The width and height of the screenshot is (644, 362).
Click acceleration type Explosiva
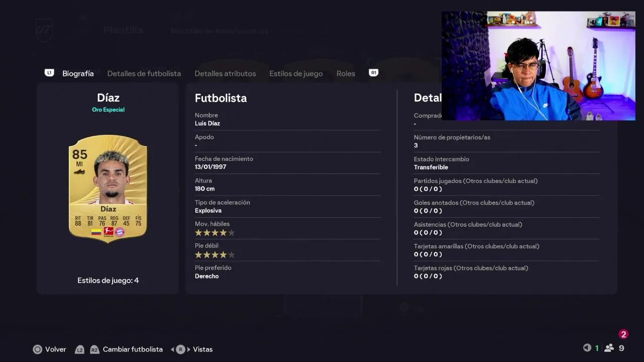click(208, 211)
